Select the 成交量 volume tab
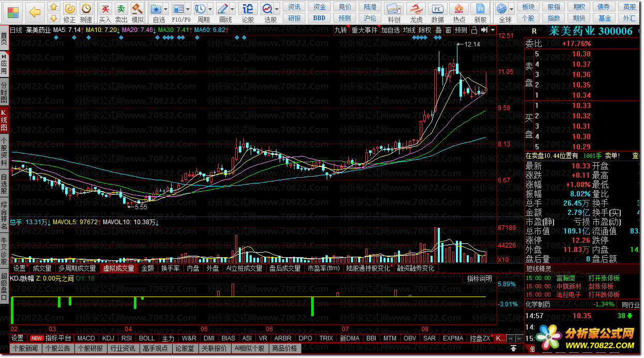This screenshot has height=358, width=644. tap(42, 268)
